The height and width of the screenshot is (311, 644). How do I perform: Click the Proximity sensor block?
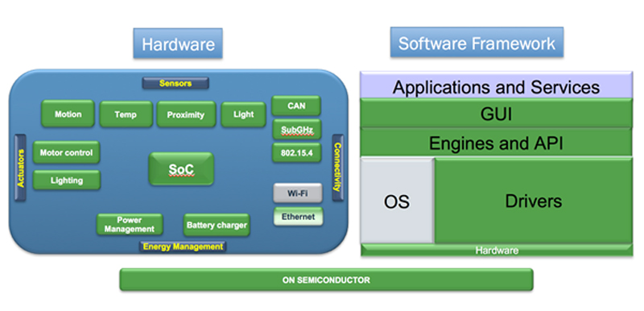click(x=186, y=114)
